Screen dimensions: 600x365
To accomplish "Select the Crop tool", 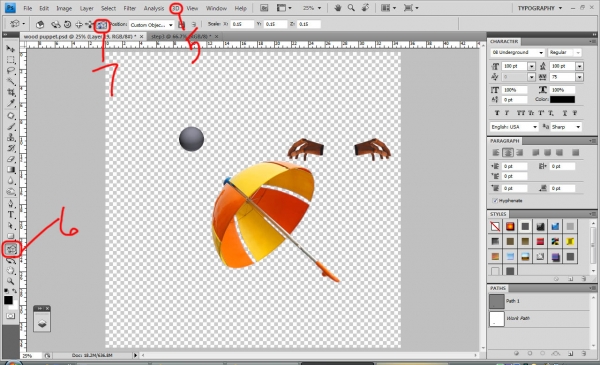I will [x=10, y=92].
